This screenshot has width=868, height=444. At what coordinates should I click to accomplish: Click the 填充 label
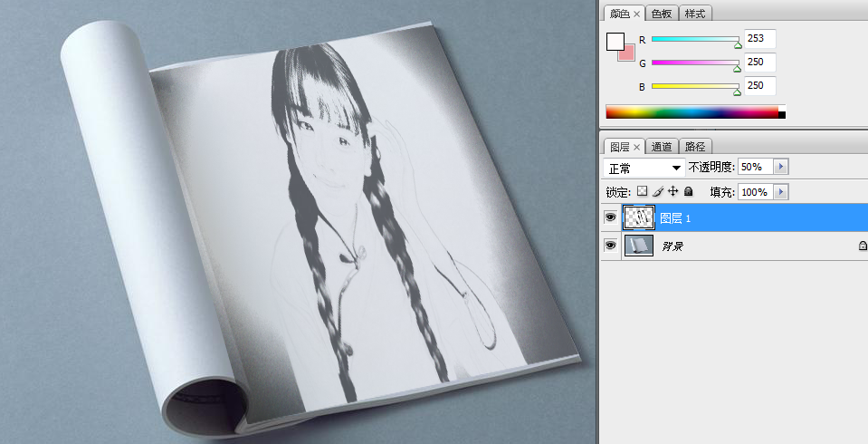coord(722,192)
